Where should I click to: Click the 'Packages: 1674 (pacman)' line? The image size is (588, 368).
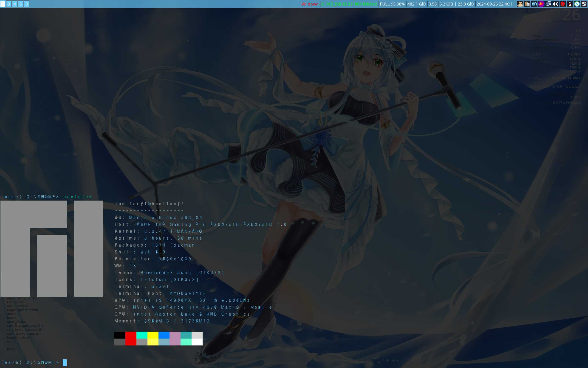click(x=156, y=245)
